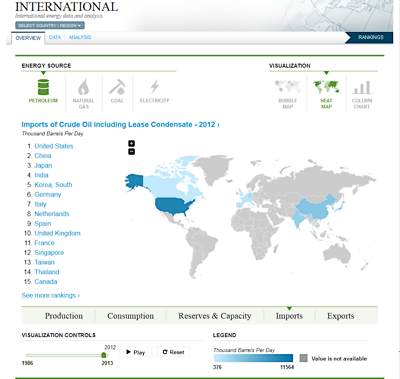Select the Petroleum energy source icon
This screenshot has height=379, width=400.
(43, 87)
